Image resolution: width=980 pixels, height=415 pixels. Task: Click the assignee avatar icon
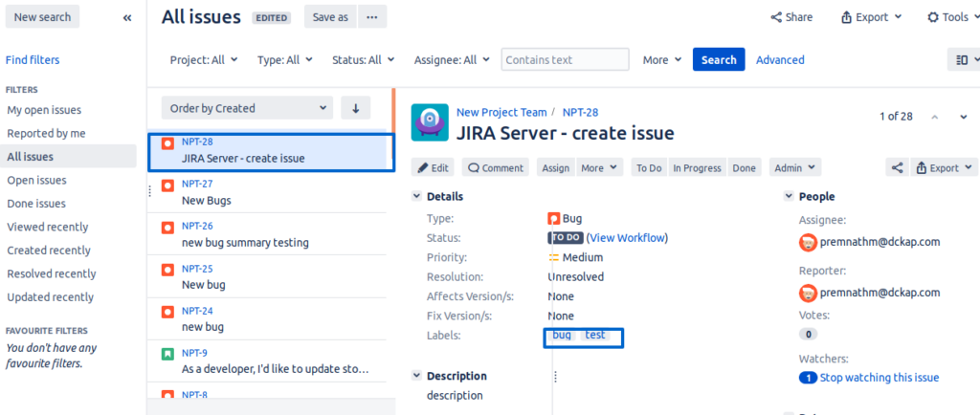pyautogui.click(x=808, y=242)
